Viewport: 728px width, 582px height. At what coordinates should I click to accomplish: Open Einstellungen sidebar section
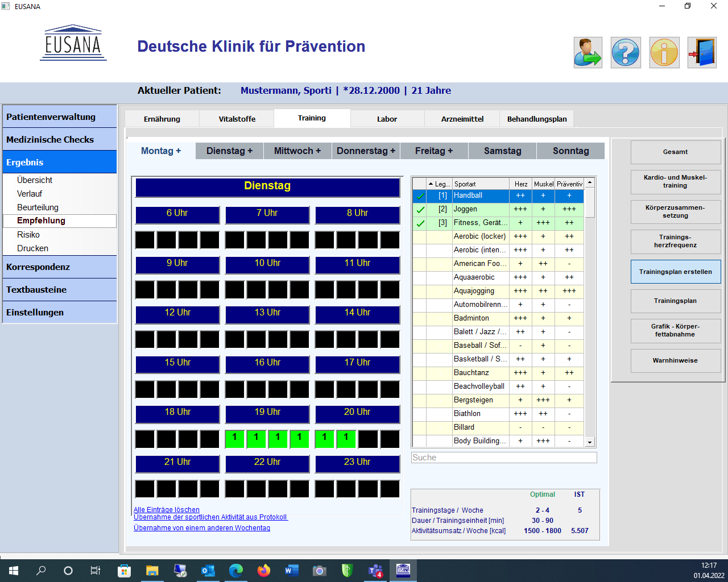coord(60,312)
